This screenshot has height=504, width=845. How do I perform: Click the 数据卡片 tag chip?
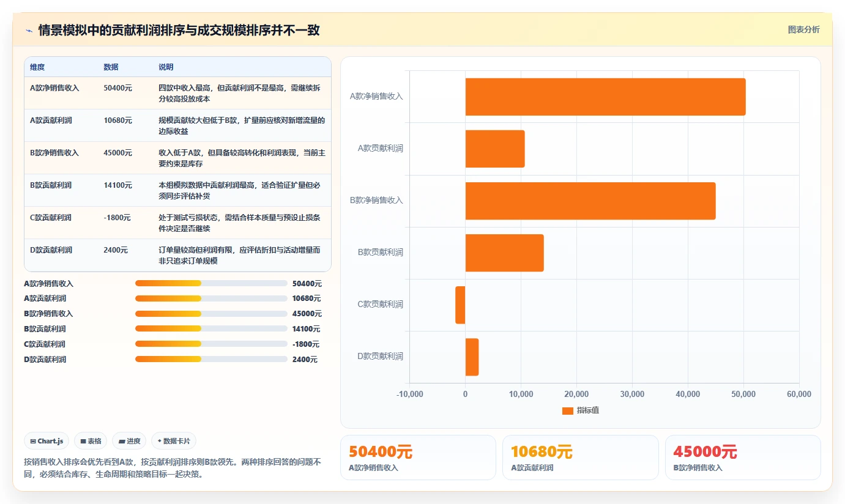174,441
